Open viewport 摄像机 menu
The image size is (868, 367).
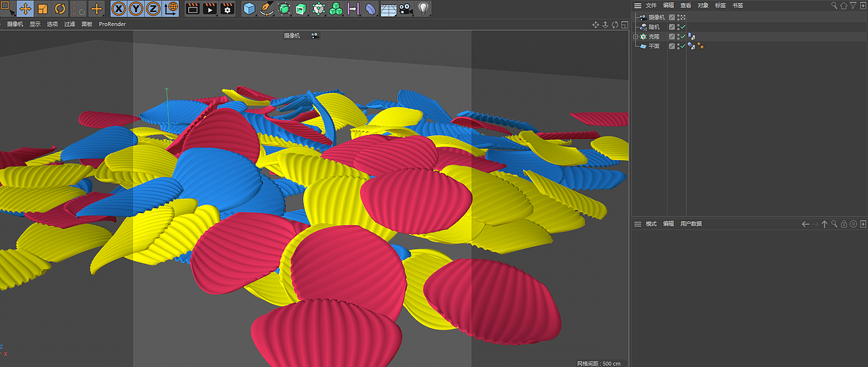tap(15, 24)
